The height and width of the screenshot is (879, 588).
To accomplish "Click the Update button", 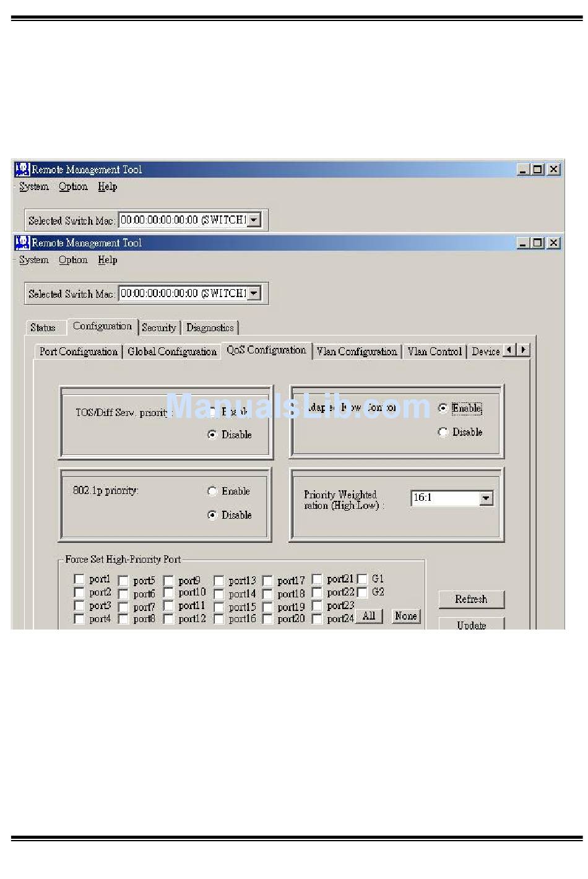I will point(471,624).
